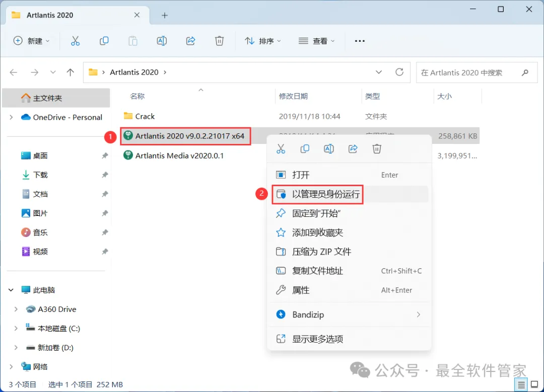Viewport: 544px width, 392px height.
Task: Click the Paste clipboard icon in toolbar
Action: [133, 41]
